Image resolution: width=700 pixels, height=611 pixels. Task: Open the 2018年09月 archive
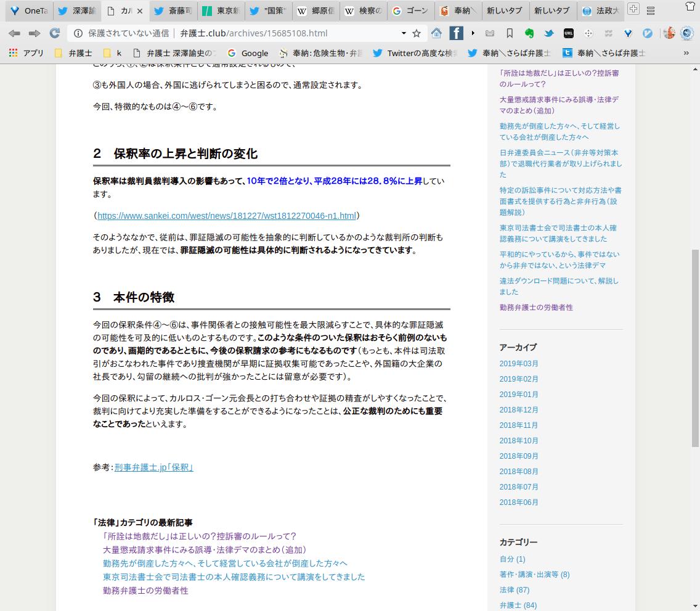click(519, 456)
